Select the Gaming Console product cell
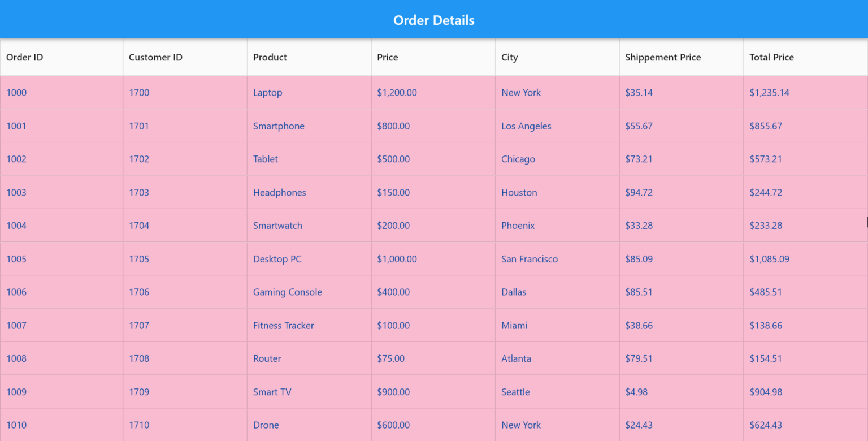Image resolution: width=868 pixels, height=441 pixels. (287, 292)
